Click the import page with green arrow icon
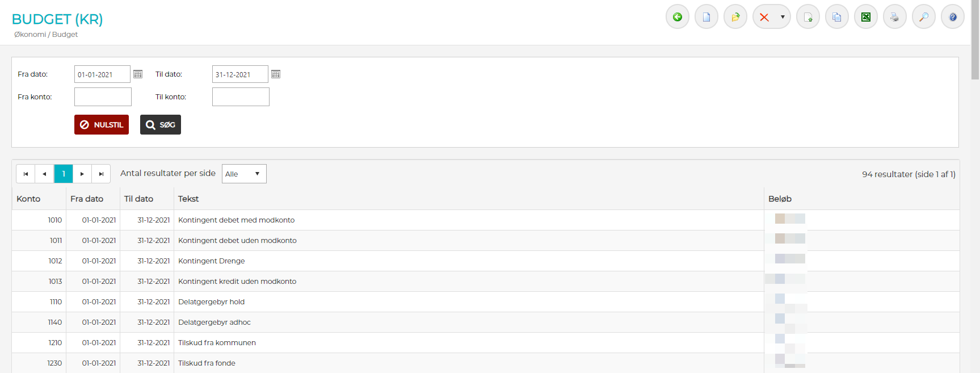This screenshot has width=980, height=373. point(807,17)
